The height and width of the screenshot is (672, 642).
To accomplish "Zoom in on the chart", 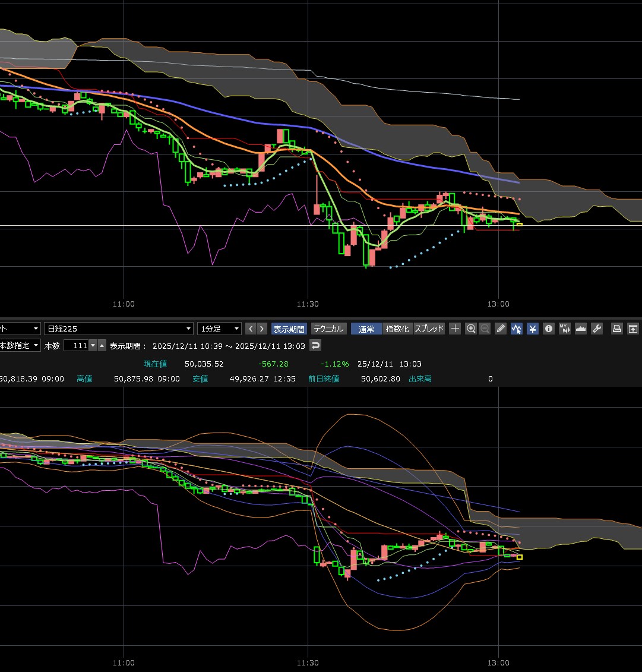I will point(471,329).
